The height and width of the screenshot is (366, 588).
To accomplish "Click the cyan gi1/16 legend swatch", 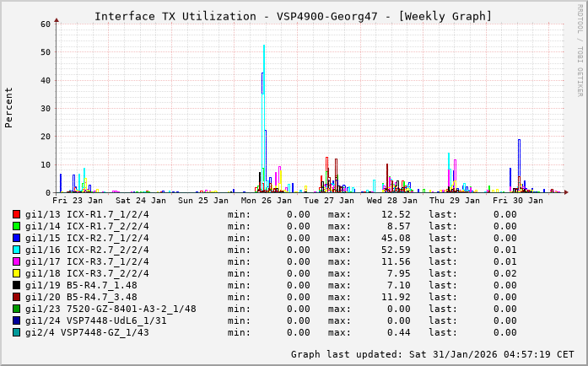I will tap(17, 250).
